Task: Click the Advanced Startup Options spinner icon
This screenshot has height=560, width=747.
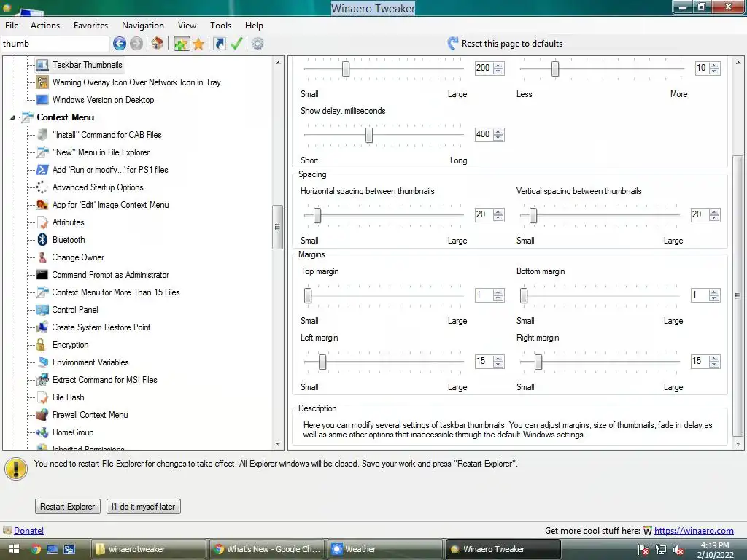Action: click(42, 187)
